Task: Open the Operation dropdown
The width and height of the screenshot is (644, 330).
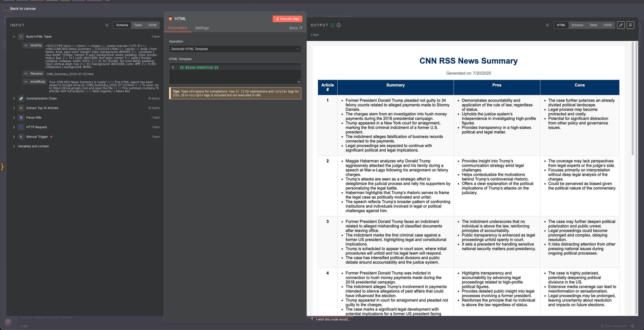Action: pos(235,49)
